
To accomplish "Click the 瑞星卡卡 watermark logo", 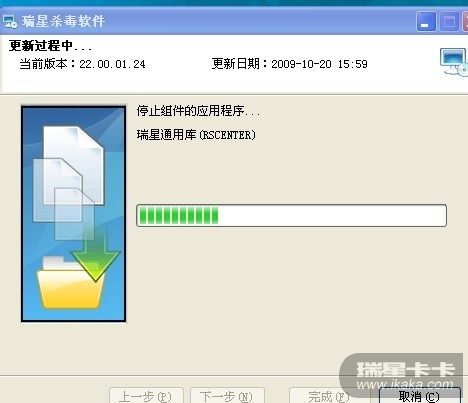I will pos(406,369).
